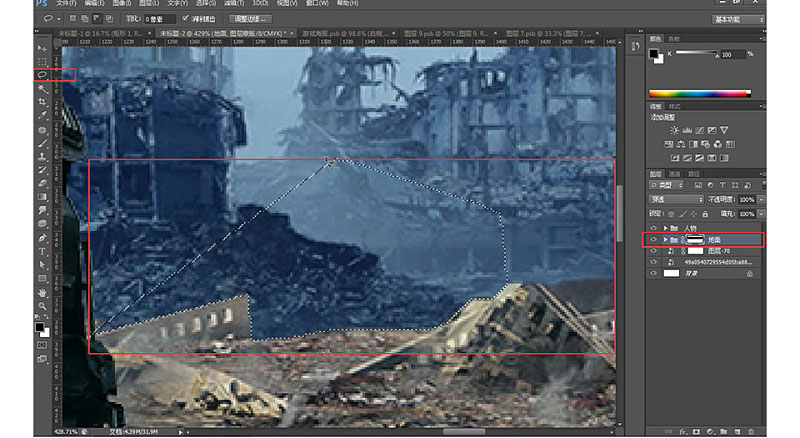800x438 pixels.
Task: Add Color Balance scales adjustment icon
Action: tap(681, 144)
